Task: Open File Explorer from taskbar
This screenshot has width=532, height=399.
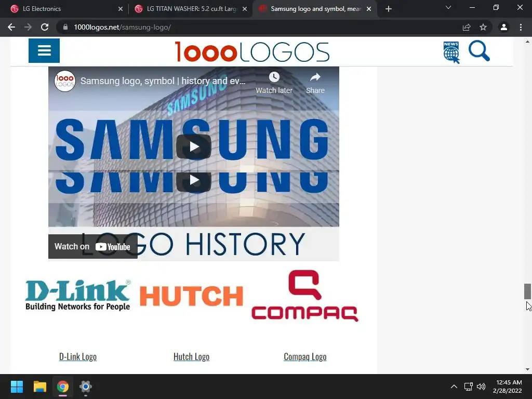Action: point(39,387)
